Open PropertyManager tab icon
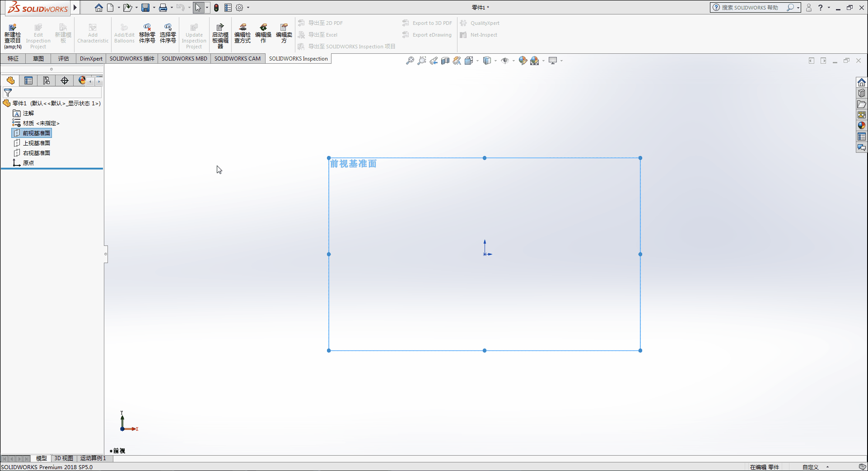The width and height of the screenshot is (868, 471). (28, 80)
